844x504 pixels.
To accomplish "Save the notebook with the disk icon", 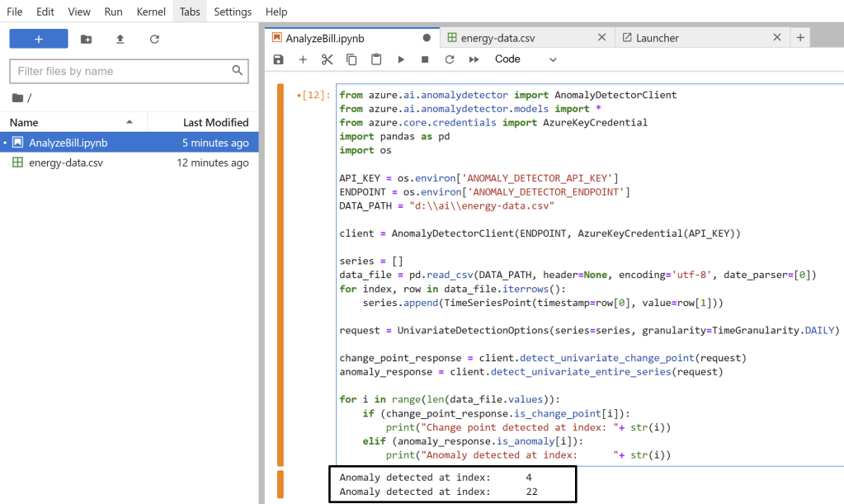I will 278,59.
